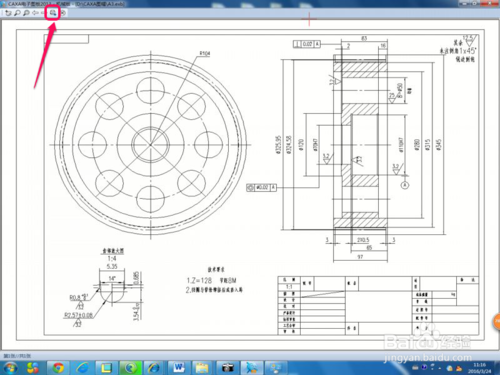Click the highlighted print preview toolbar icon
500x375 pixels.
[x=53, y=13]
